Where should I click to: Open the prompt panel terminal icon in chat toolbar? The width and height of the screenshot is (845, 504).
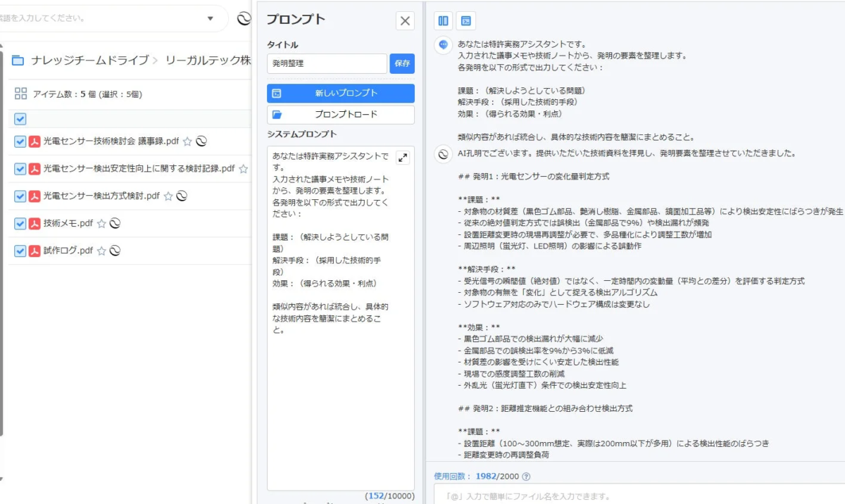pos(466,20)
